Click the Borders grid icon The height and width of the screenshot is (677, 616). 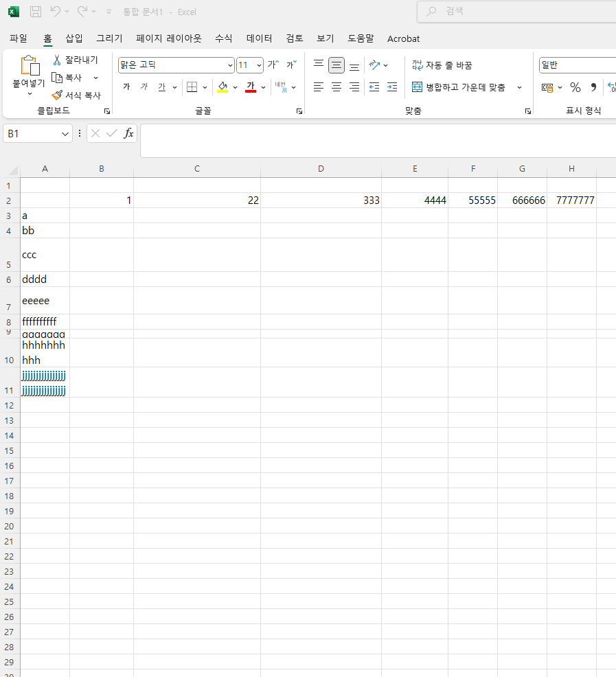pos(192,87)
